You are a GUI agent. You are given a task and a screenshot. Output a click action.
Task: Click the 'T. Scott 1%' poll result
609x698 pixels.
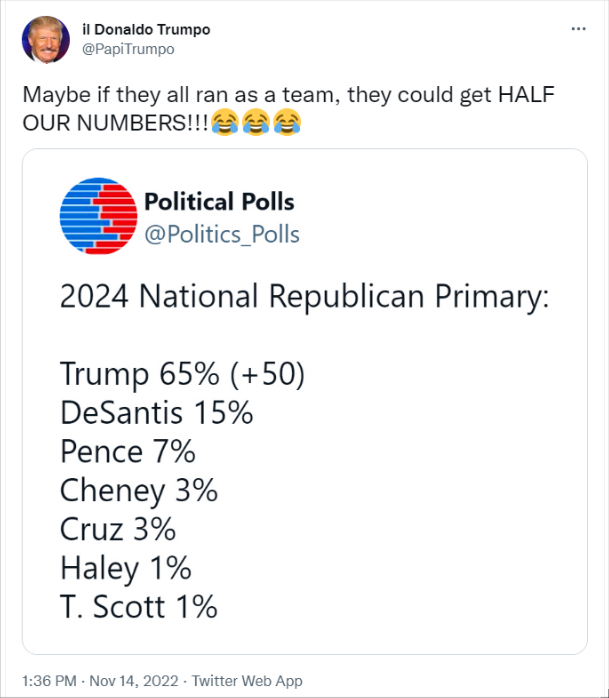138,606
